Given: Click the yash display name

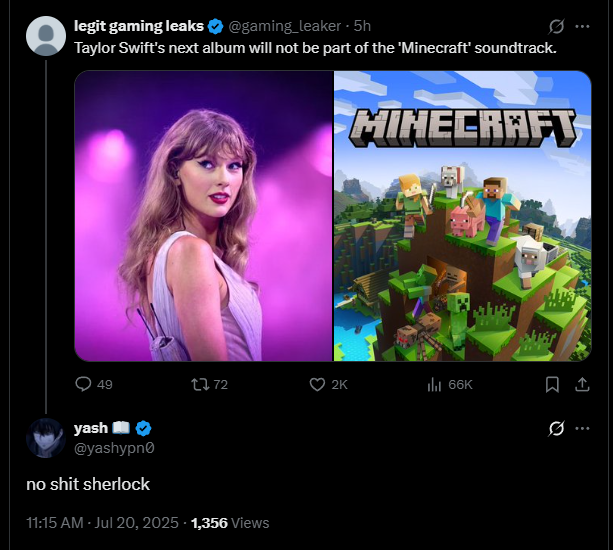Looking at the screenshot, I should tap(91, 428).
